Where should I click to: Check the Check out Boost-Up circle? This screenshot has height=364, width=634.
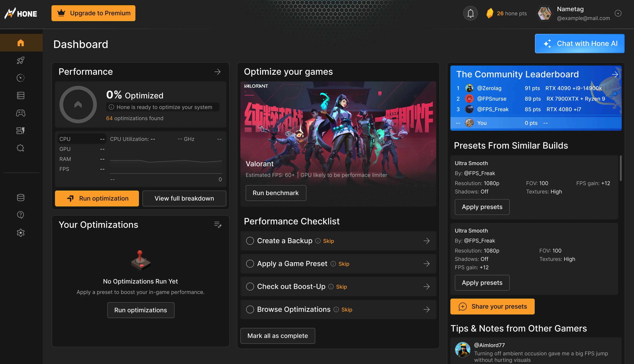tap(250, 286)
